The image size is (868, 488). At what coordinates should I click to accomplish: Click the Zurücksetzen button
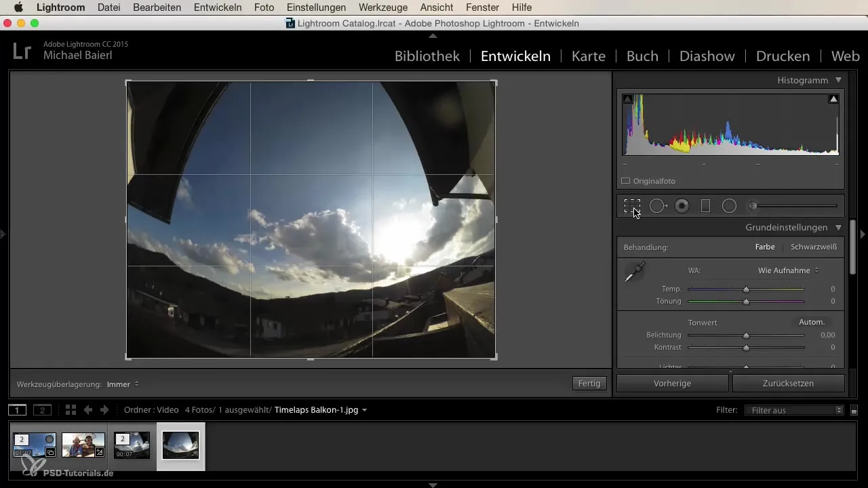788,384
